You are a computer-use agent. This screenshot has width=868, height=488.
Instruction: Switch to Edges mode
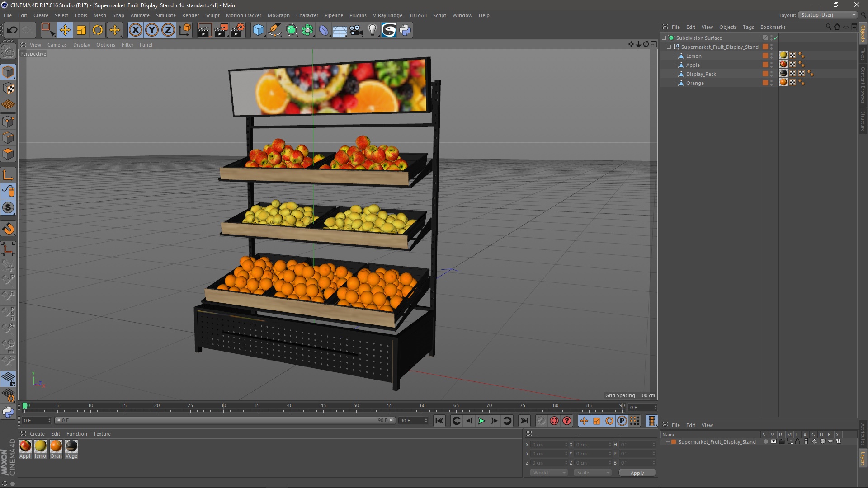8,137
